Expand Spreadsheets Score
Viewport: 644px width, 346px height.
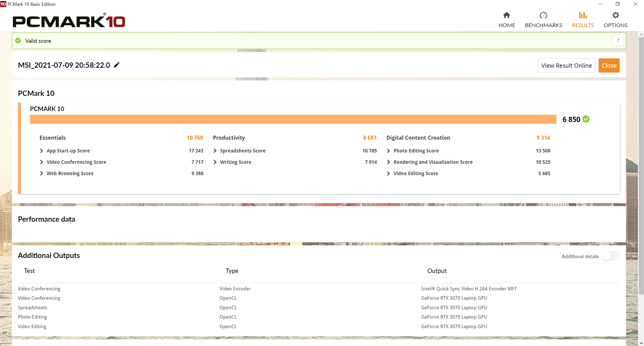pos(215,151)
